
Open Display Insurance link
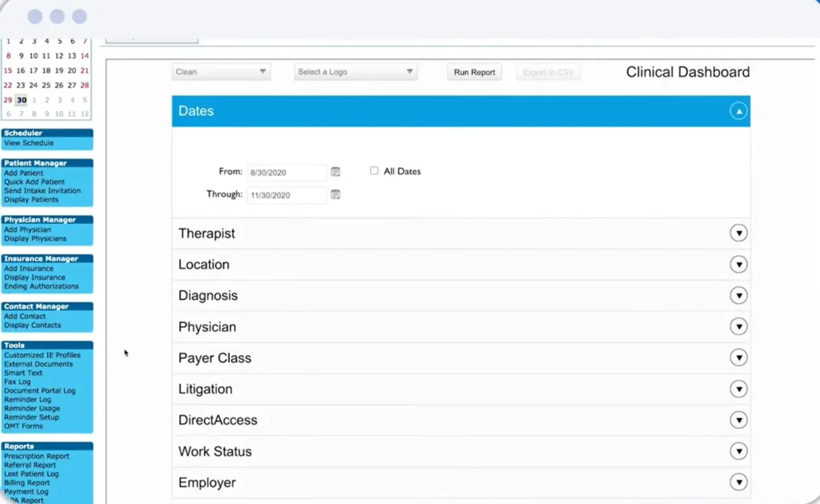tap(34, 278)
